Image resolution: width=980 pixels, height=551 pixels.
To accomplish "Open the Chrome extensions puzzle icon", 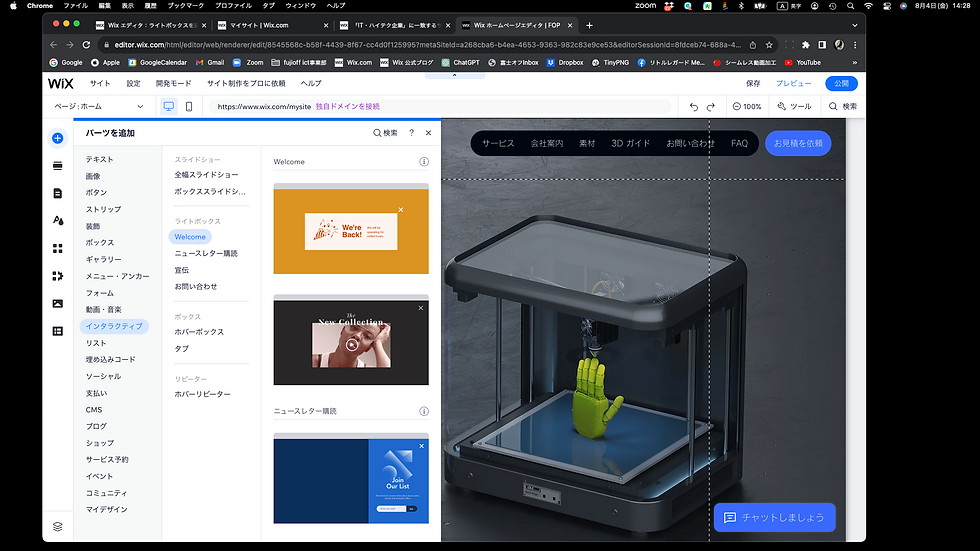I will (x=806, y=45).
